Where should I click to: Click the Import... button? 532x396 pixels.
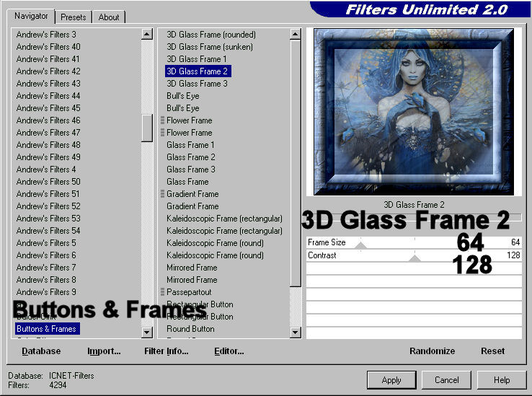pos(104,351)
